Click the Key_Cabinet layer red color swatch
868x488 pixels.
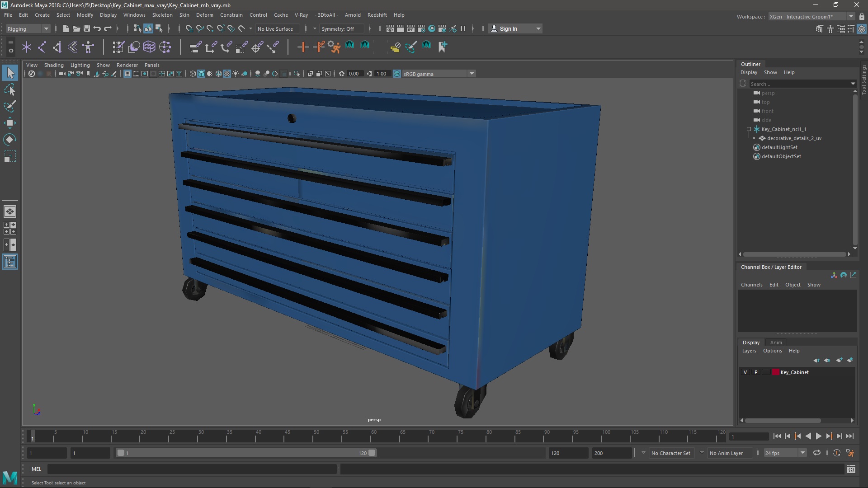[x=776, y=372]
